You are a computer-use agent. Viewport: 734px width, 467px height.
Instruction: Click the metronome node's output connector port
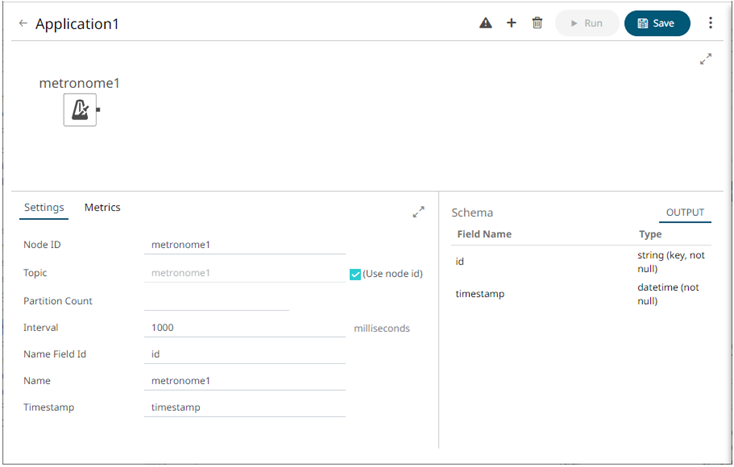98,110
